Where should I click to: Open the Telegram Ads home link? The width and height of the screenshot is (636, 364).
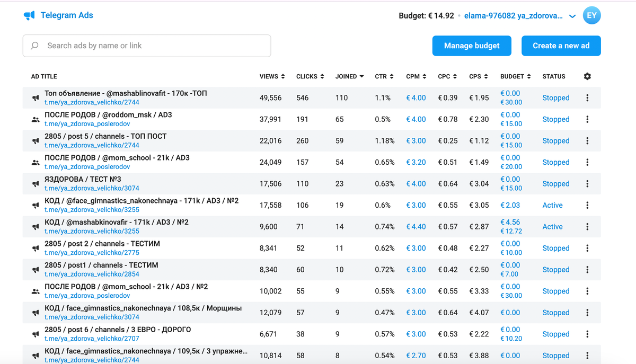(58, 15)
